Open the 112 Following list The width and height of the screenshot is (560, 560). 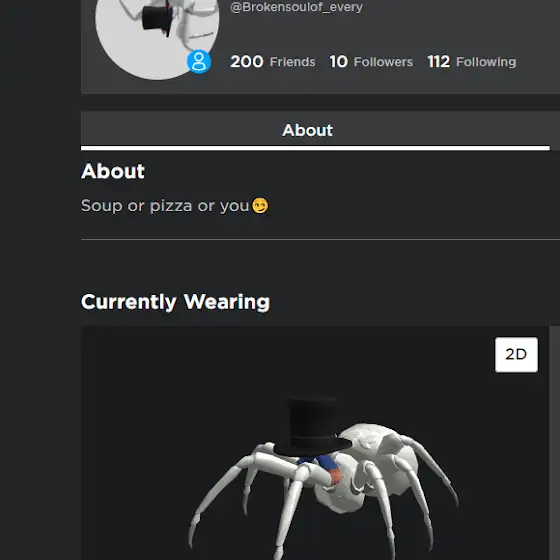tap(472, 62)
